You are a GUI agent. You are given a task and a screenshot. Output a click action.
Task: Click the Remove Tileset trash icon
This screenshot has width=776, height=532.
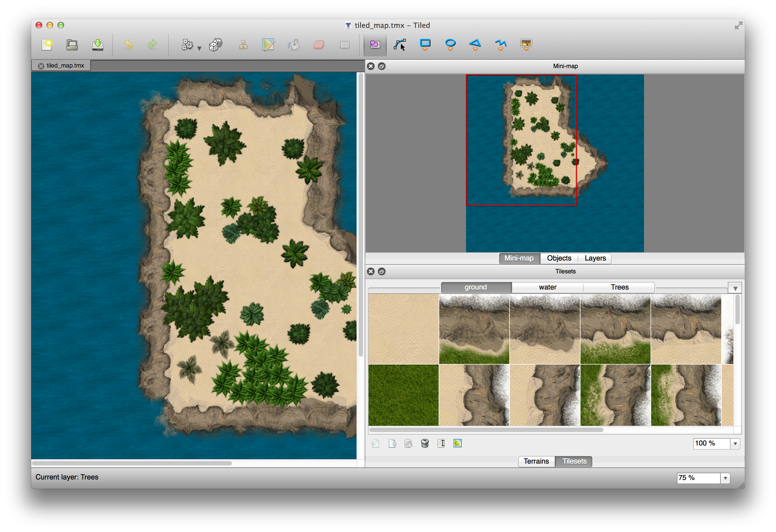point(425,443)
